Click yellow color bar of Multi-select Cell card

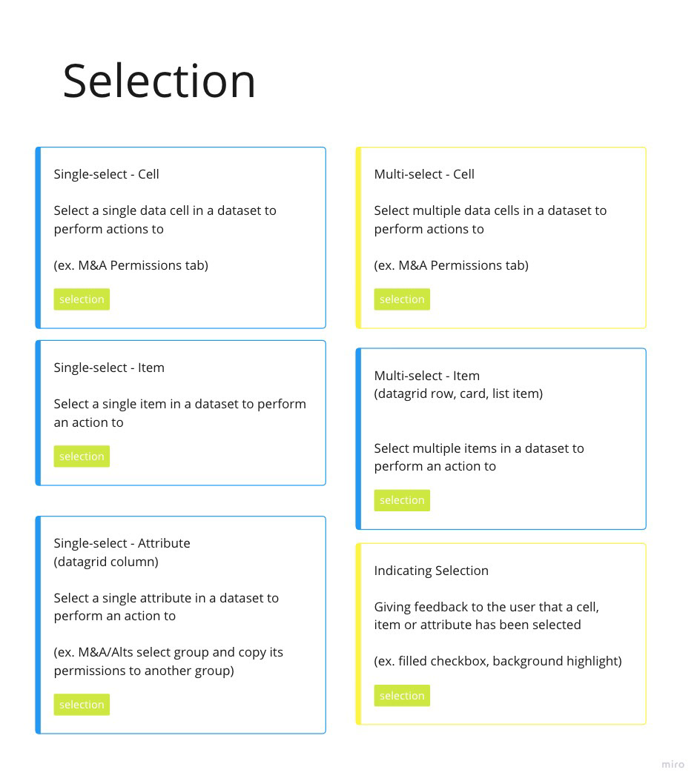[x=358, y=238]
